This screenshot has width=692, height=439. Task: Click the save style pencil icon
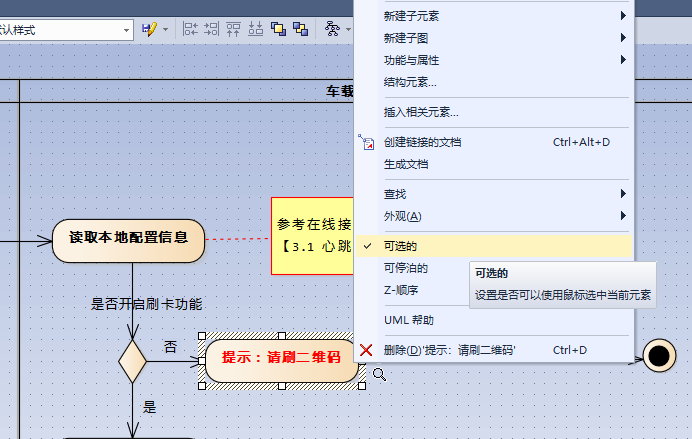149,30
